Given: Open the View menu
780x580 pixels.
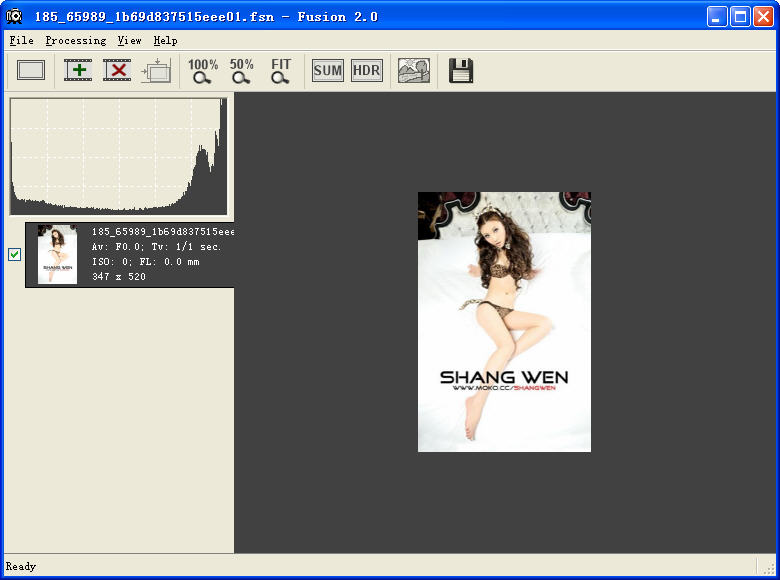Looking at the screenshot, I should tap(129, 41).
